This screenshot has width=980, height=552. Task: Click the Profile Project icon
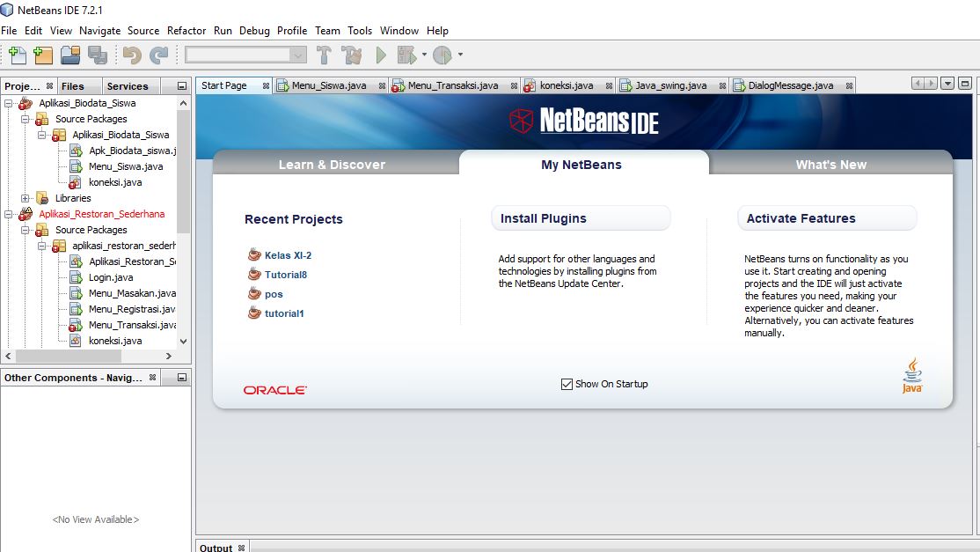pos(442,55)
